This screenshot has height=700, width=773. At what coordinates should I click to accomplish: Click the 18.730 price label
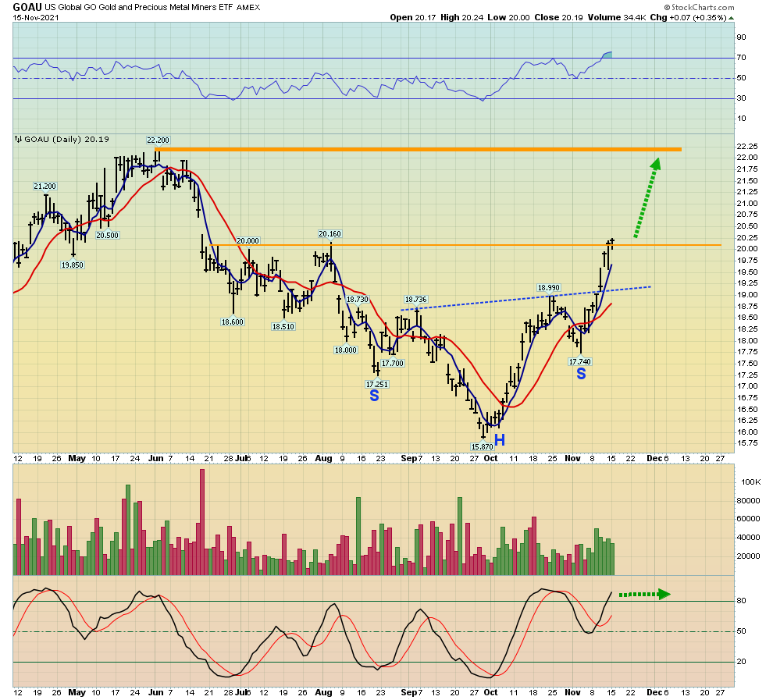tap(358, 300)
